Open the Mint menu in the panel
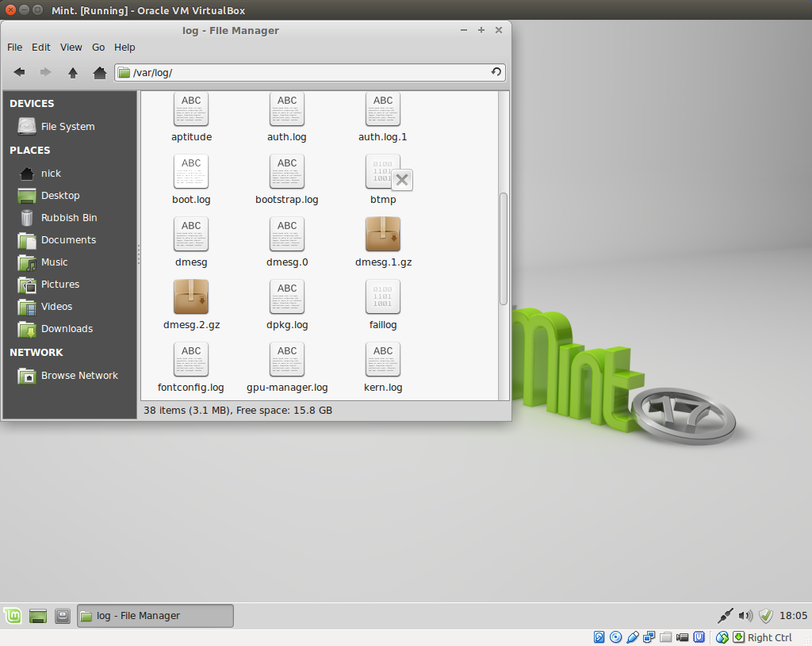812x646 pixels. (x=13, y=615)
